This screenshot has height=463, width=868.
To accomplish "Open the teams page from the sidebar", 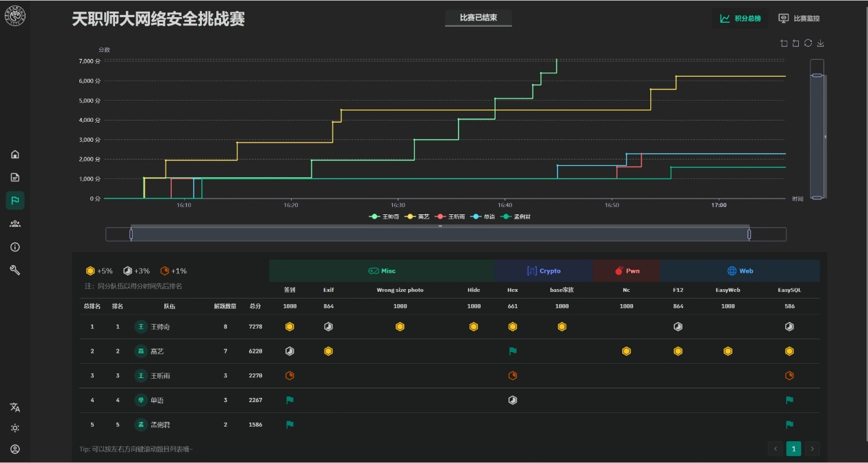I will point(15,223).
